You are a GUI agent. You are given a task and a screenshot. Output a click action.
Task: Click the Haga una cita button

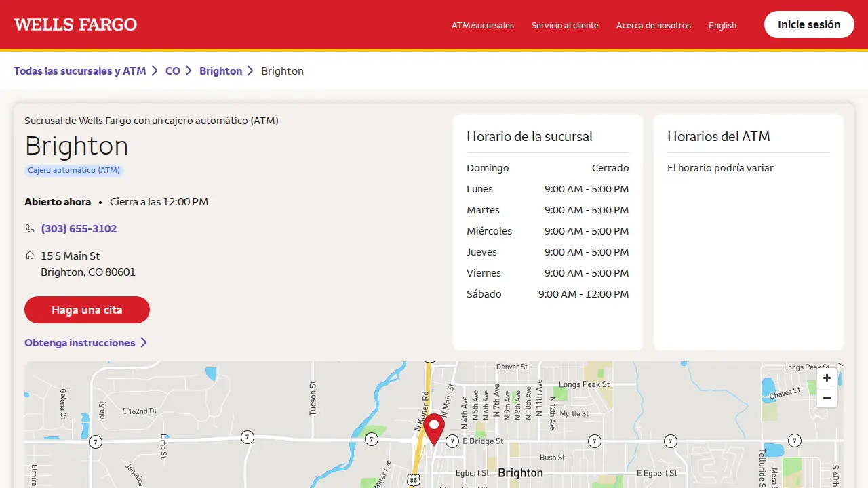point(87,310)
